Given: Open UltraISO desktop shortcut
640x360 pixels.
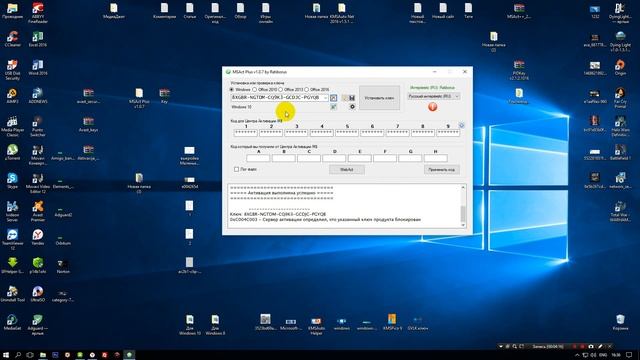Looking at the screenshot, I should click(38, 294).
